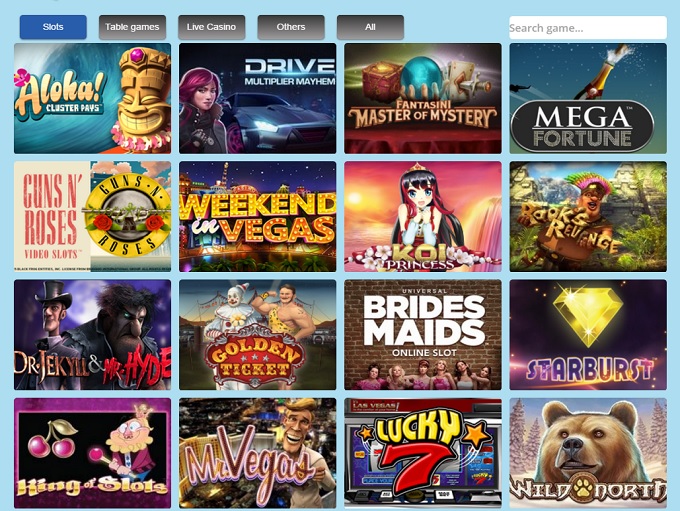Launch Weekend in Vegas slot
The image size is (680, 511).
click(258, 217)
